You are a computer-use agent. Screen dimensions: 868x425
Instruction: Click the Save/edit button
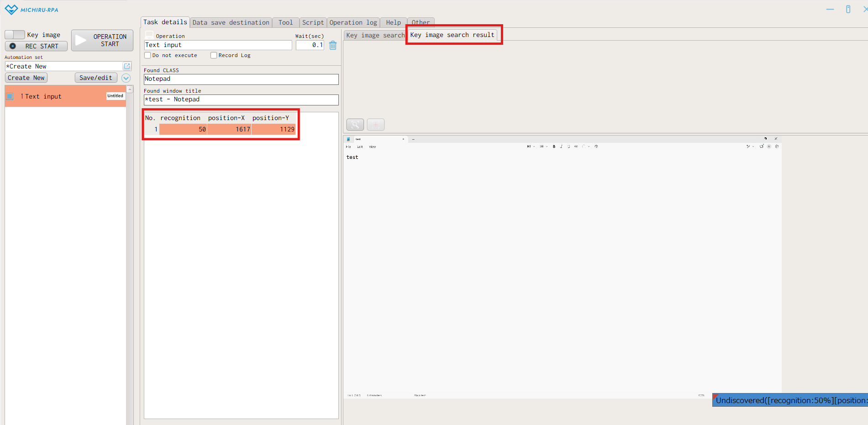click(96, 78)
